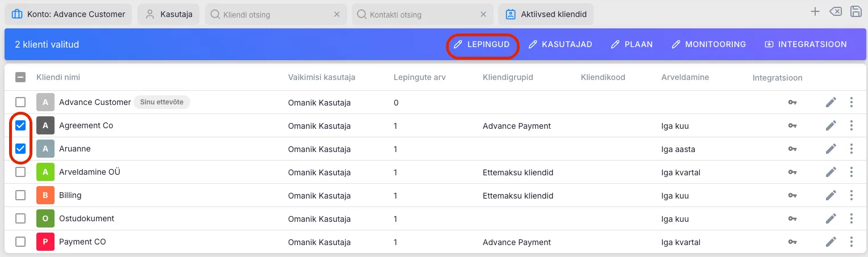Click the plus icon to add a filter

pyautogui.click(x=815, y=12)
